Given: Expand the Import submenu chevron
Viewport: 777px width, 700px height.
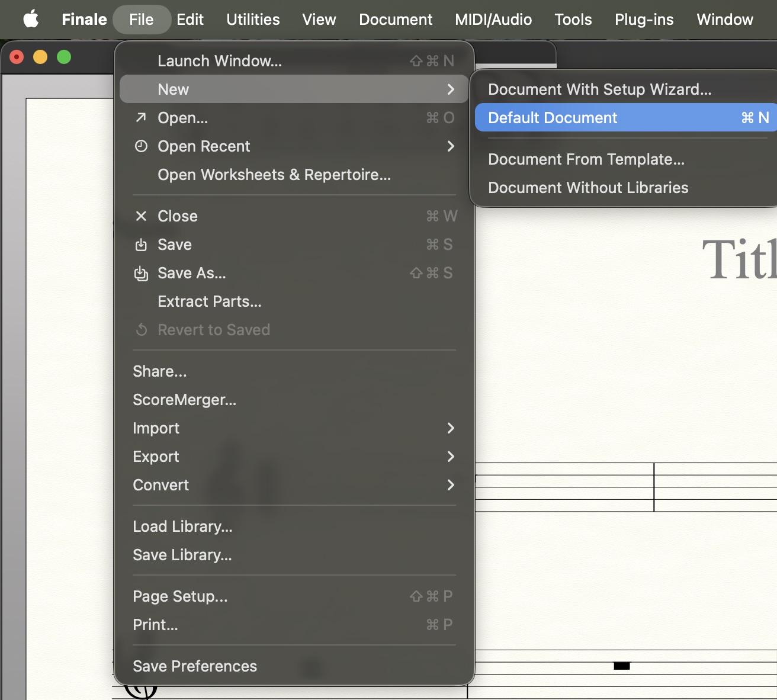Looking at the screenshot, I should pyautogui.click(x=451, y=428).
